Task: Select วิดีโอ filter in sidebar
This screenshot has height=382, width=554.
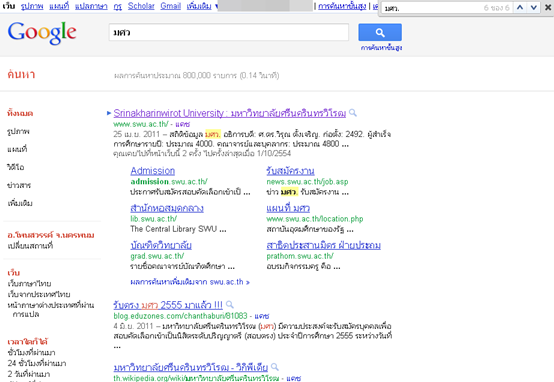Action: click(x=16, y=167)
